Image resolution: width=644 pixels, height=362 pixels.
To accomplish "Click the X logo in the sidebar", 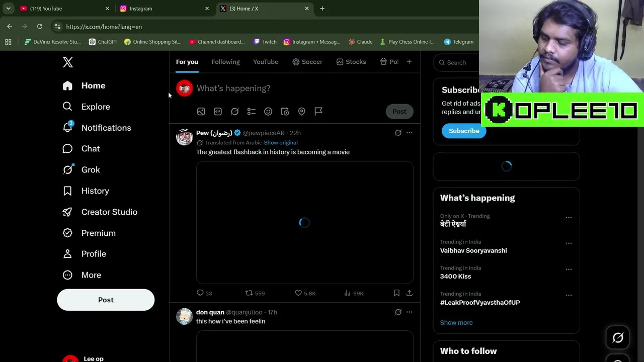I will pos(68,62).
